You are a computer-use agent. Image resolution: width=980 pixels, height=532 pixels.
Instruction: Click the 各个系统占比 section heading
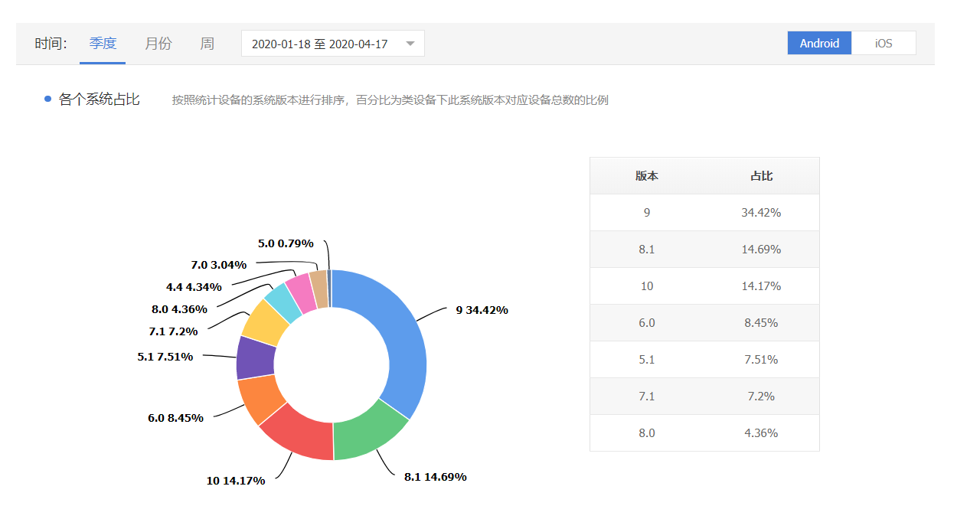[x=100, y=100]
